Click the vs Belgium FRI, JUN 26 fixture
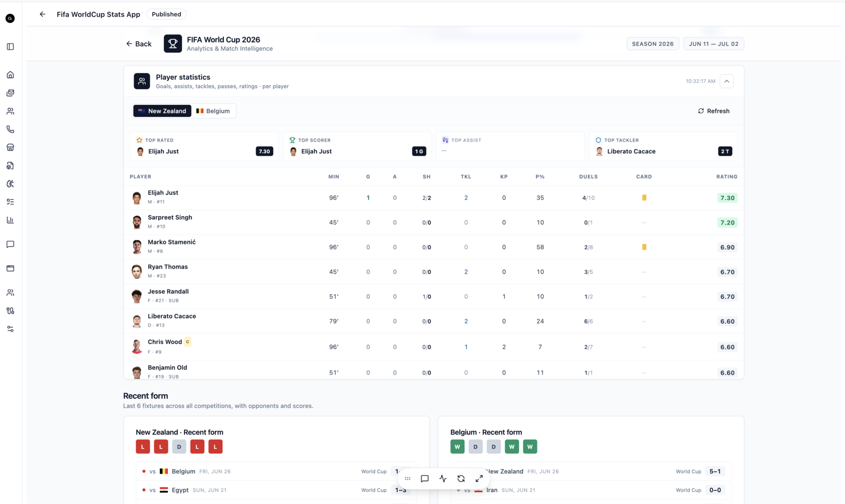Screen dimensions: 845x504 click(x=276, y=471)
